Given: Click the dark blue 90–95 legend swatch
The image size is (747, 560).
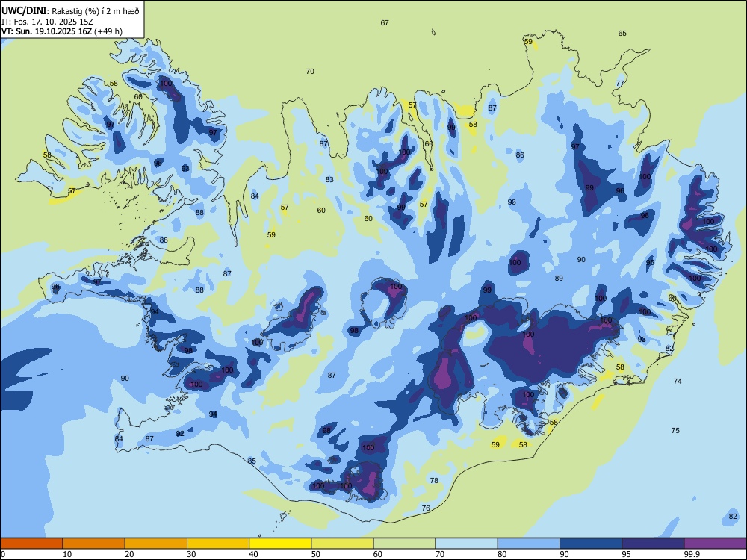Looking at the screenshot, I should (591, 544).
